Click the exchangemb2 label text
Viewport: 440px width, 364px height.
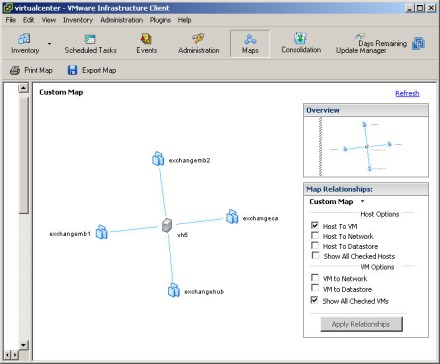189,160
